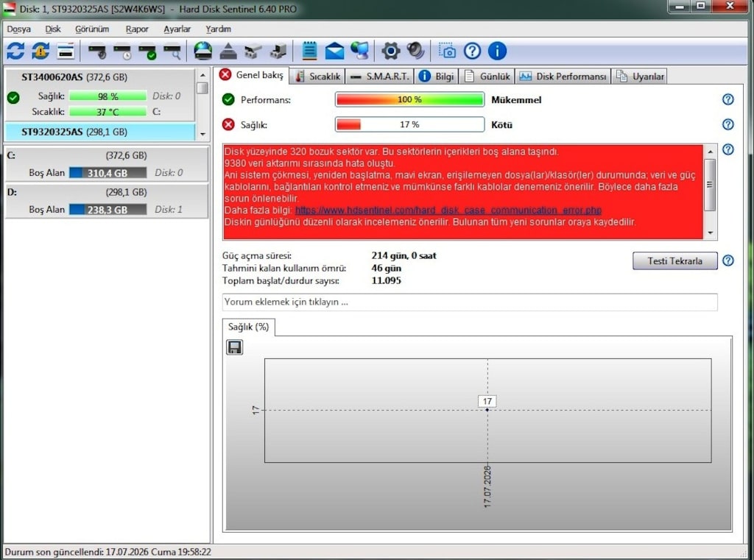Switch to the Sıcaklık tab
Screen dimensions: 754x560
click(317, 77)
